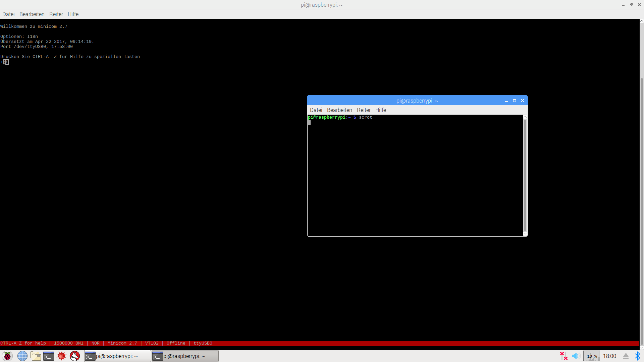
Task: Switch to second pi@raspberrypi taskbar window
Action: pyautogui.click(x=185, y=356)
